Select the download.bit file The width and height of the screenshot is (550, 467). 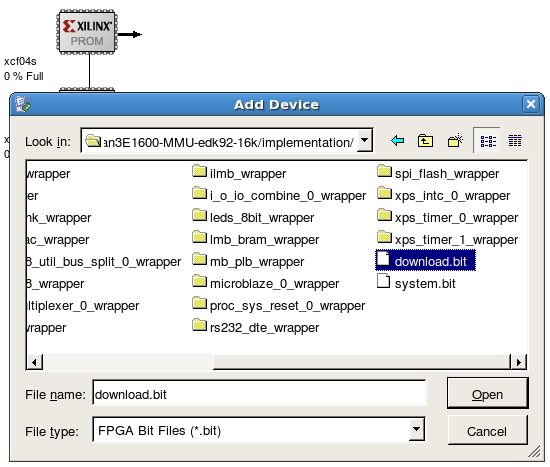425,261
